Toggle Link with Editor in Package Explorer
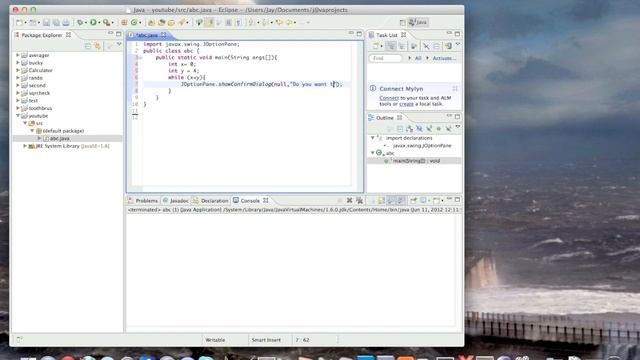This screenshot has height=360, width=640. tap(98, 46)
